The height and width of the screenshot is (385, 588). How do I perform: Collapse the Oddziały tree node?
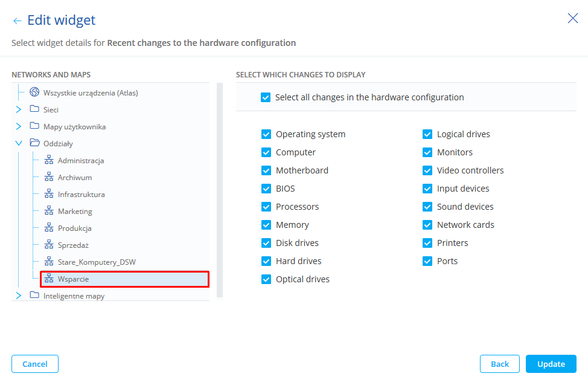[19, 143]
